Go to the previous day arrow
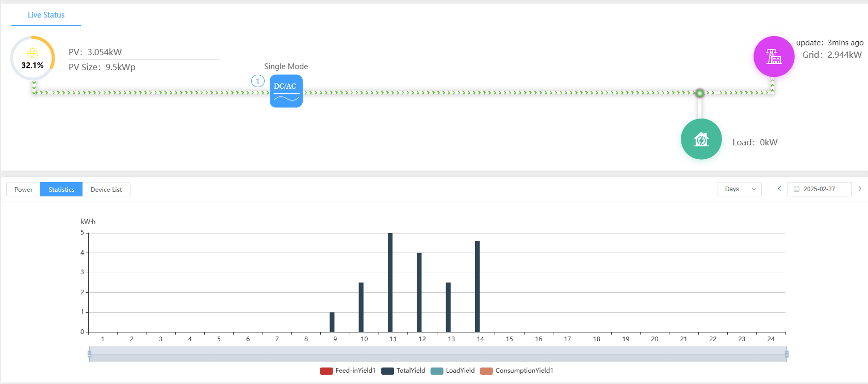 tap(779, 189)
